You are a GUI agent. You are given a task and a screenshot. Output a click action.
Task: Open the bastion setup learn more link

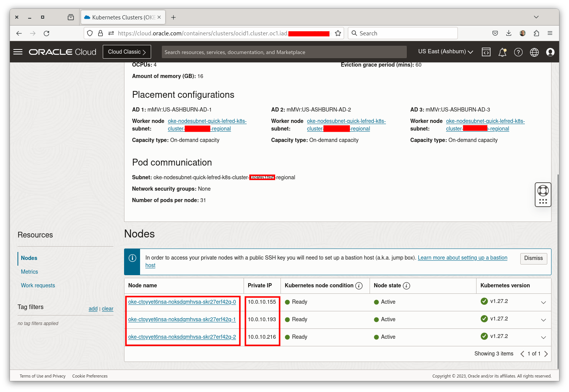pos(462,258)
